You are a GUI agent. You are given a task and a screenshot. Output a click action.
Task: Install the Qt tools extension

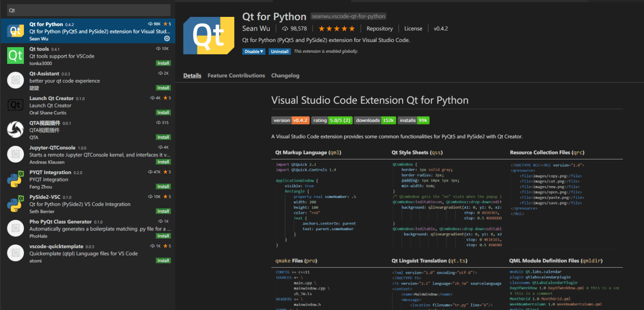[163, 63]
